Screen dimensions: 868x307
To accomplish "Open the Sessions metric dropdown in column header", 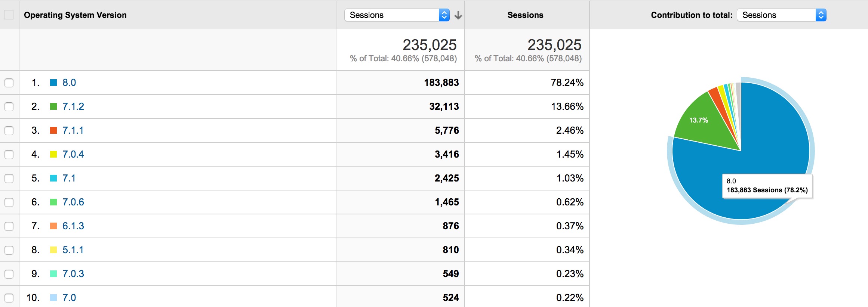I will (396, 15).
